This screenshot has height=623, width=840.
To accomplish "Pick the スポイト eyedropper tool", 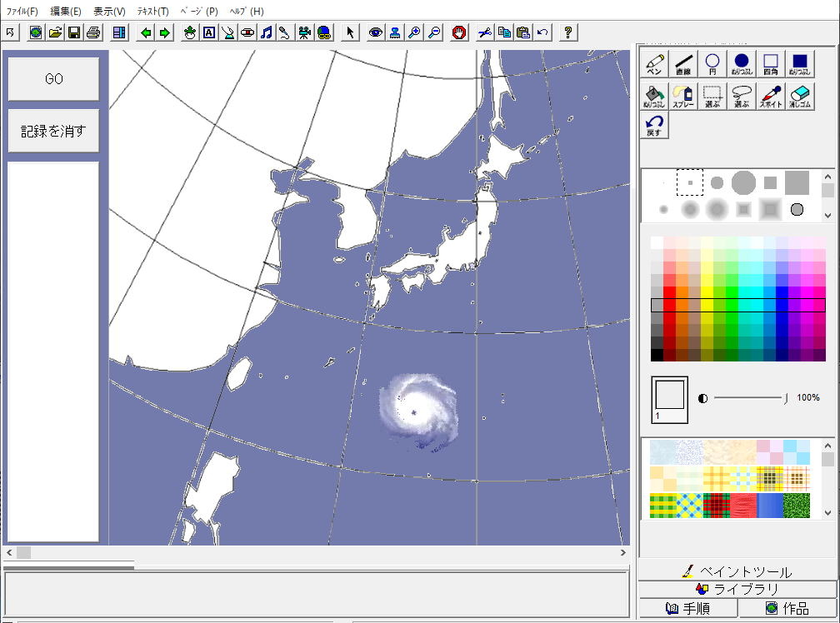I will [770, 97].
